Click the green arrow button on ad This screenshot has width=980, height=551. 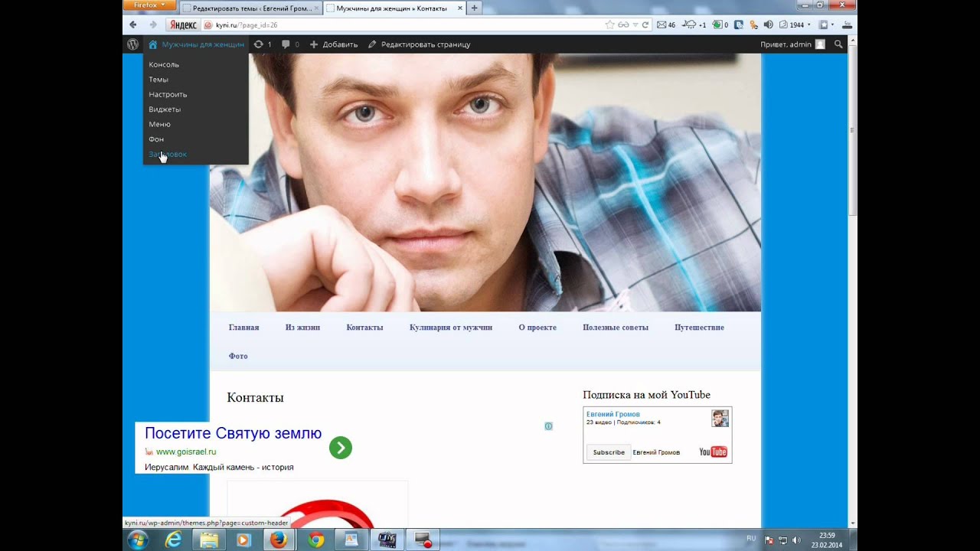coord(341,448)
